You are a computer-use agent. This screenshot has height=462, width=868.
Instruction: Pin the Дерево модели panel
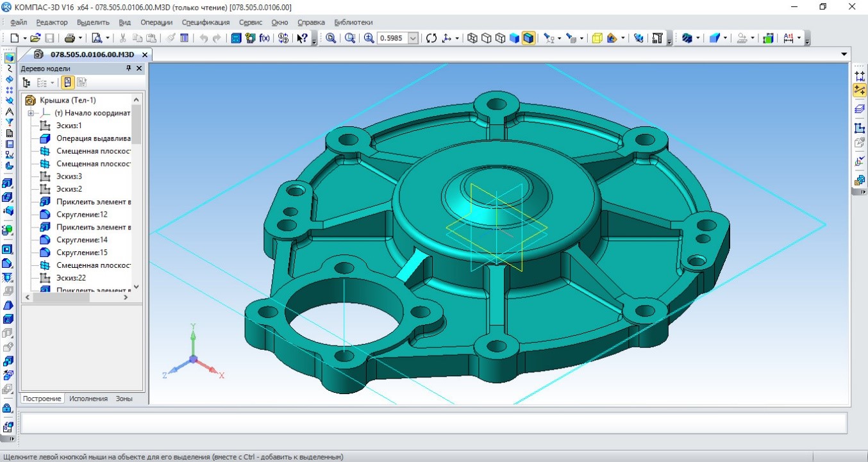tap(128, 68)
